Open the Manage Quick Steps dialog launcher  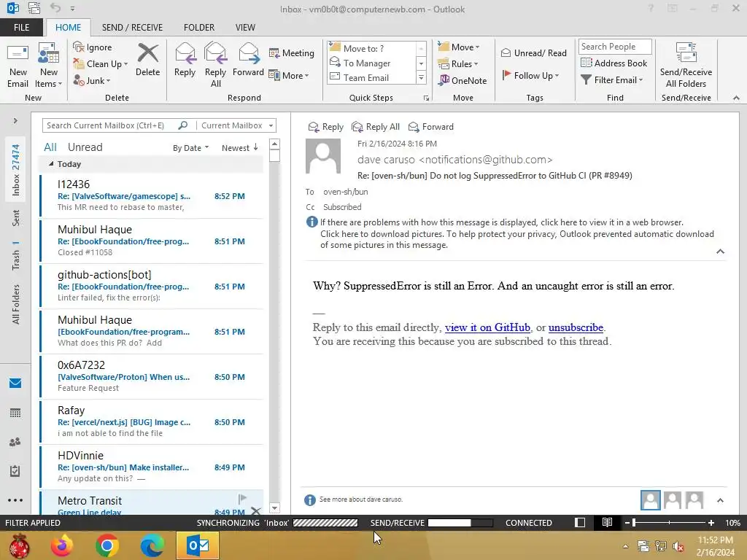(x=426, y=98)
